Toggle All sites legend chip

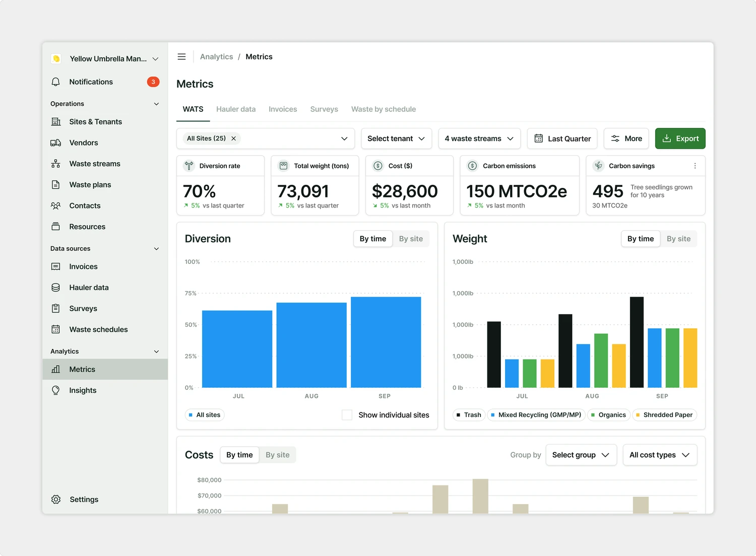pyautogui.click(x=205, y=415)
